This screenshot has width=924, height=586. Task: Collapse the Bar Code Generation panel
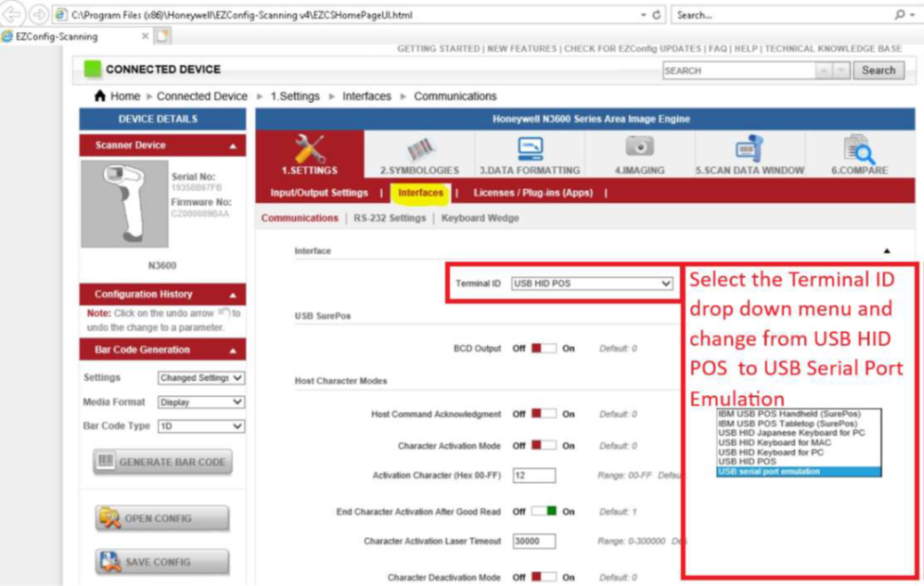(x=233, y=351)
